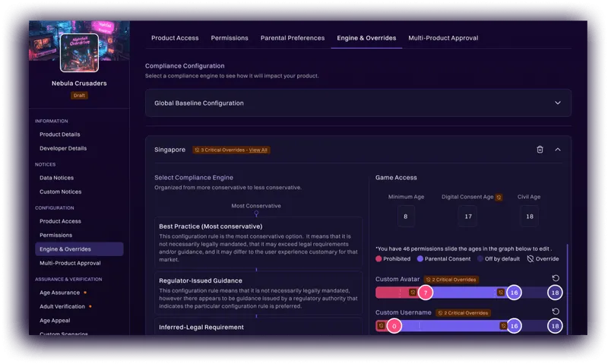The width and height of the screenshot is (608, 364).
Task: Open Age Appeal in sidebar
Action: tap(55, 321)
